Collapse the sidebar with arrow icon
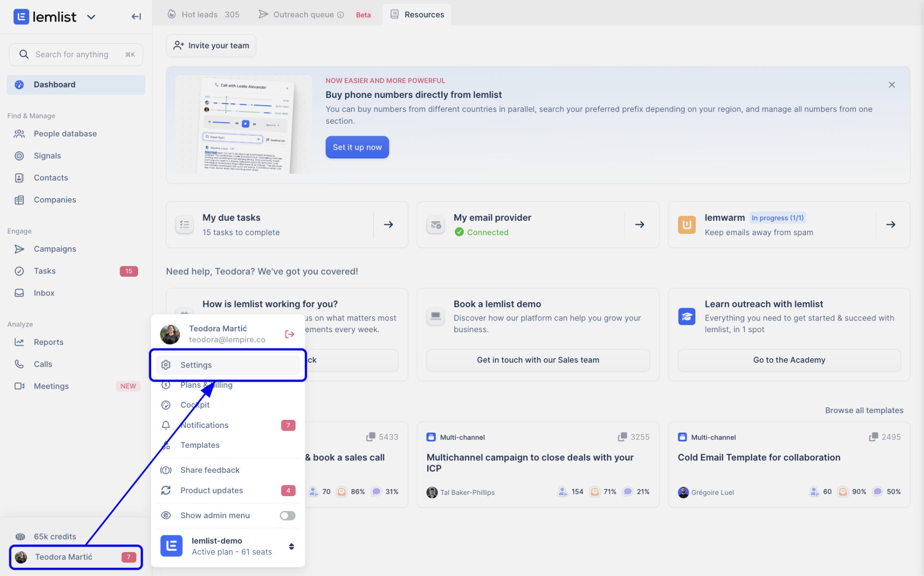This screenshot has height=576, width=924. click(x=136, y=17)
